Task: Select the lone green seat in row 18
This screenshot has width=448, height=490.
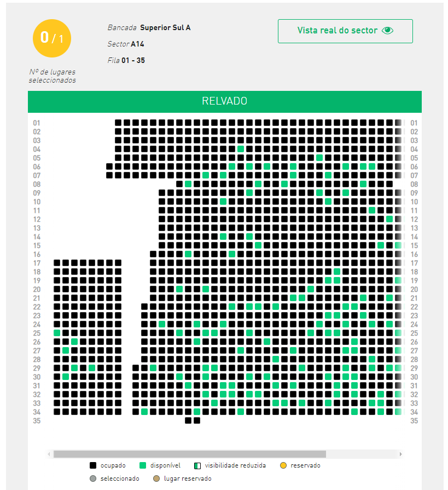Action: tap(337, 272)
